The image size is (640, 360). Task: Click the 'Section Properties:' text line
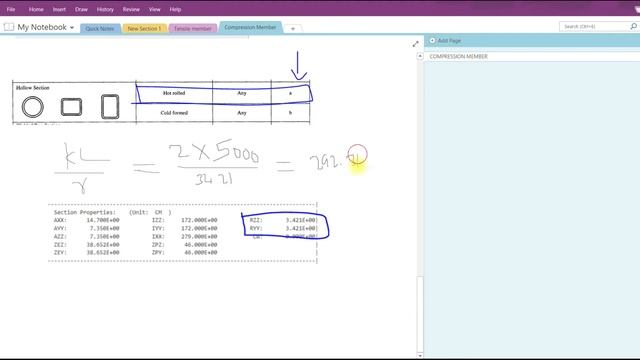(85, 212)
